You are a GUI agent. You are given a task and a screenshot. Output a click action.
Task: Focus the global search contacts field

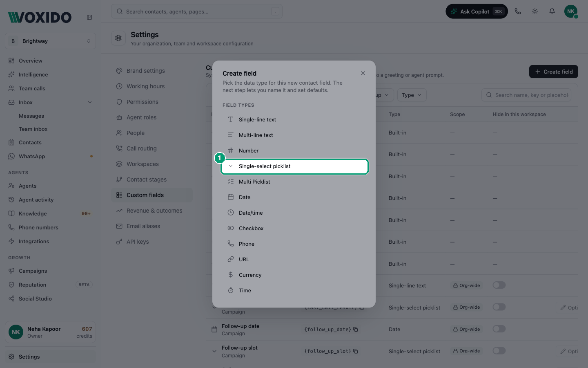click(x=197, y=11)
